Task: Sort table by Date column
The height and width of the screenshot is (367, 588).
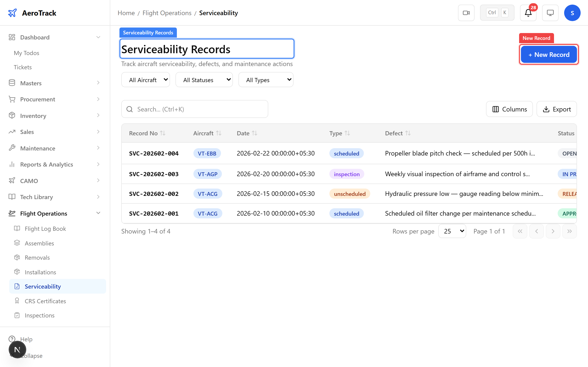Action: point(254,133)
